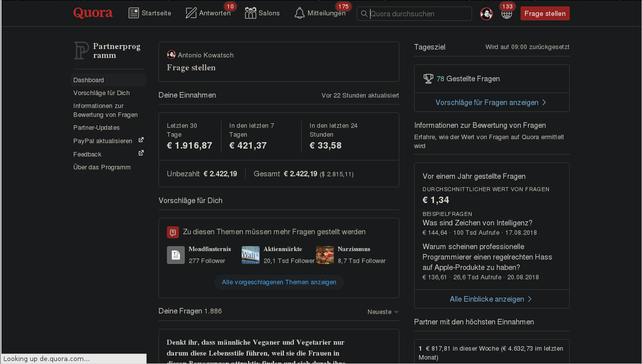Click the top partner earnings € 817,81 entry

491,353
